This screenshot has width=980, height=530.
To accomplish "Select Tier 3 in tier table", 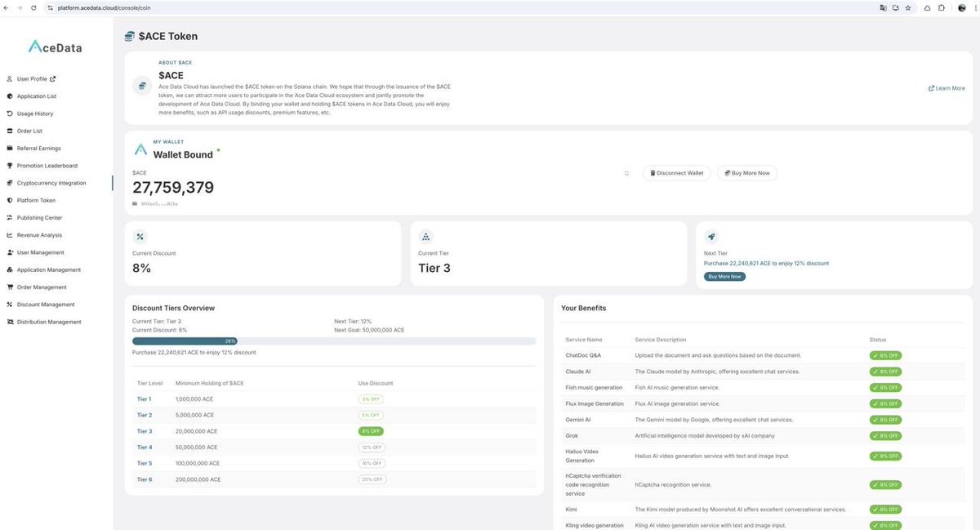I will point(144,431).
